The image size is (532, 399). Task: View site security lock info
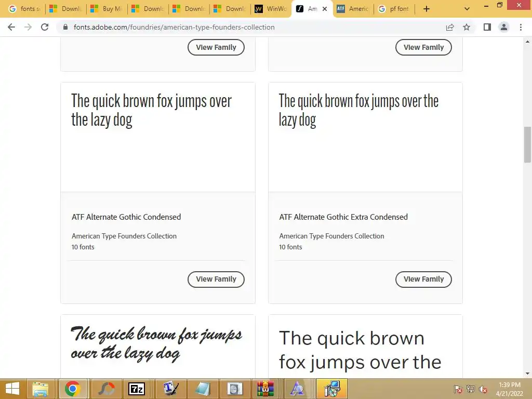tap(65, 27)
